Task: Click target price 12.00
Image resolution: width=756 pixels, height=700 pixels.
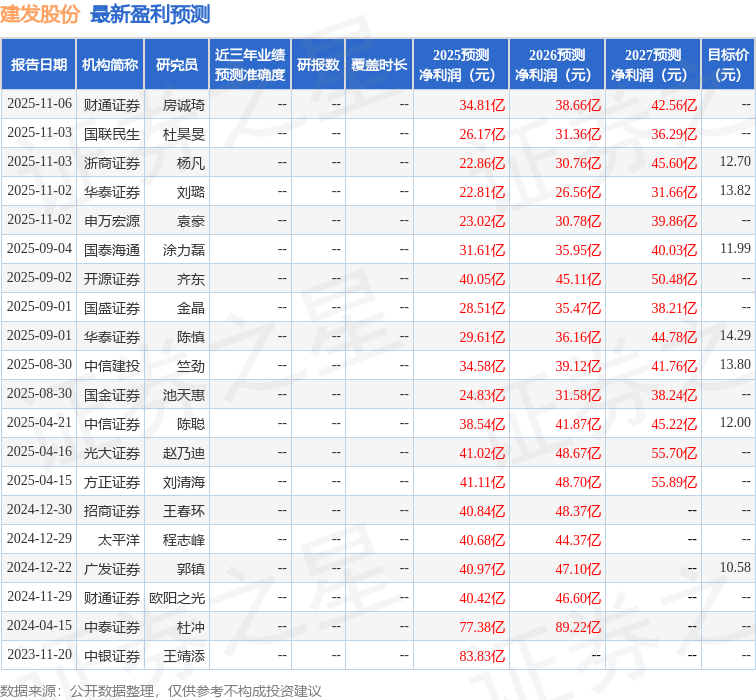Action: [x=735, y=422]
